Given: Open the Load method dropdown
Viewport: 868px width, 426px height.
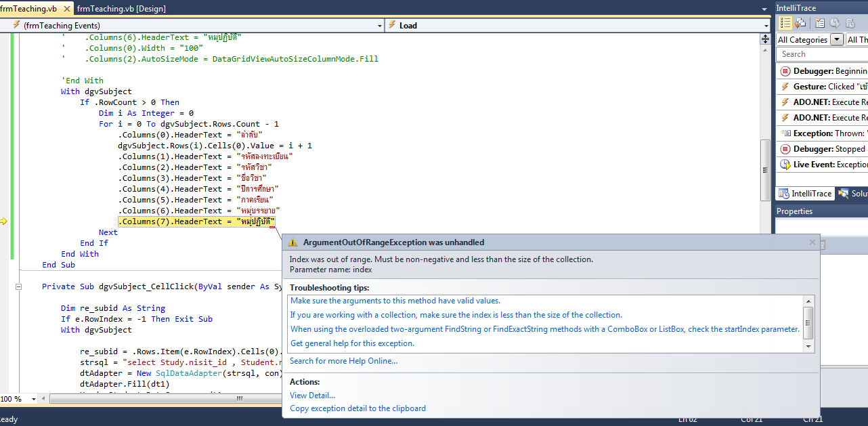Looking at the screenshot, I should pos(765,26).
